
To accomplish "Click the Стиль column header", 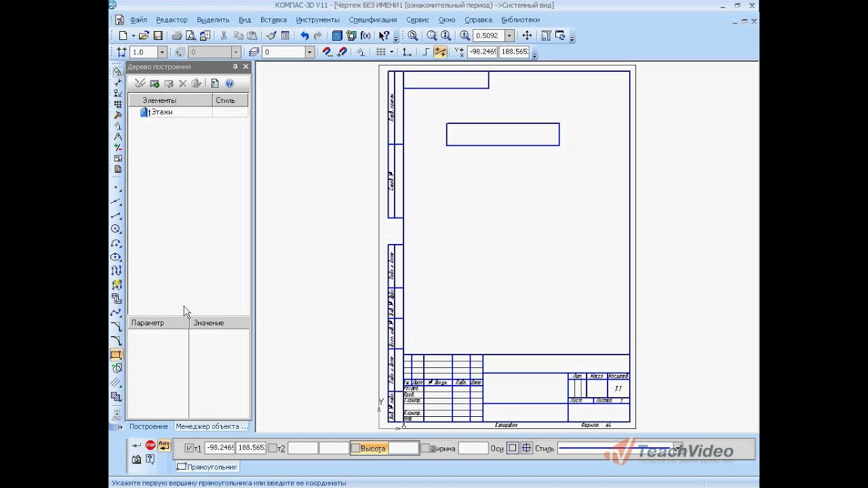I will pos(231,100).
